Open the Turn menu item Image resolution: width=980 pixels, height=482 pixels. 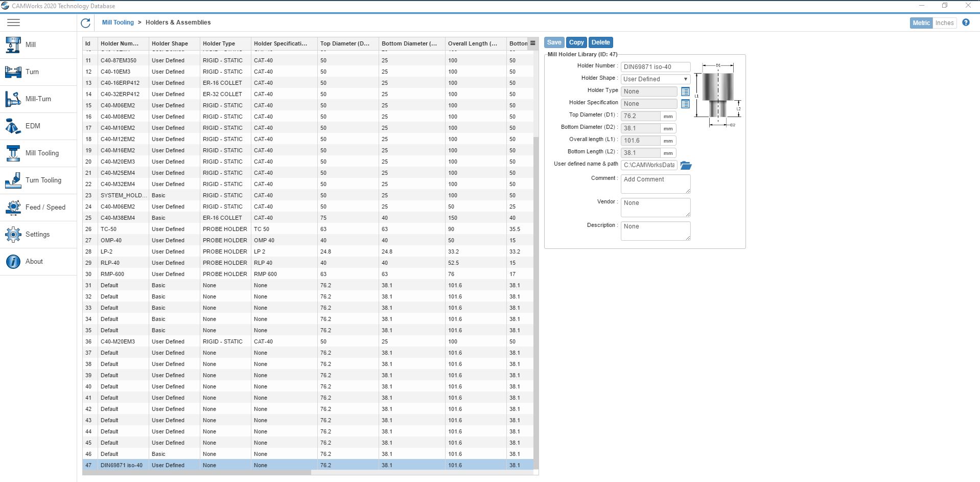[38, 72]
